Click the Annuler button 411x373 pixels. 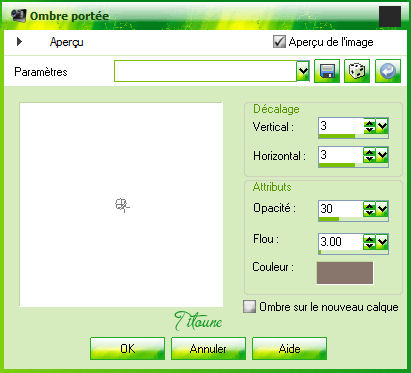pyautogui.click(x=208, y=348)
